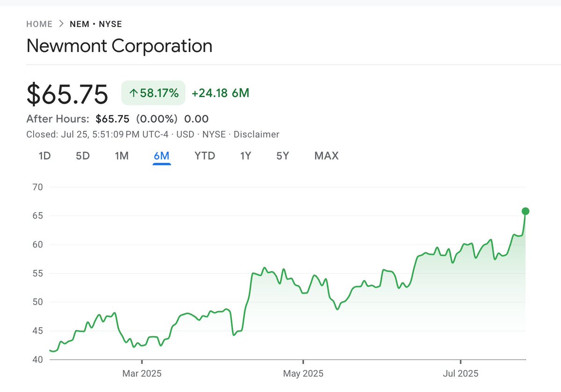Click the +24.18 6M change text
This screenshot has height=392, width=561.
[220, 93]
